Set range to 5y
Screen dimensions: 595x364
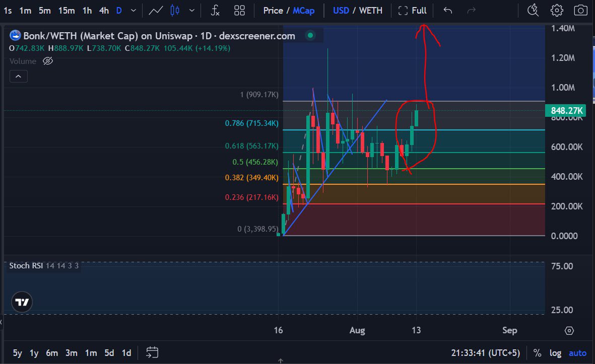coord(18,353)
